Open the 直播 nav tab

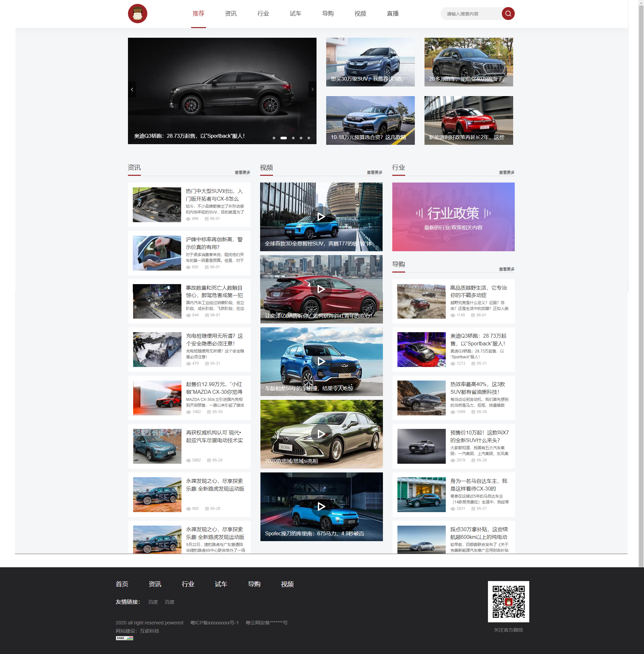(392, 14)
